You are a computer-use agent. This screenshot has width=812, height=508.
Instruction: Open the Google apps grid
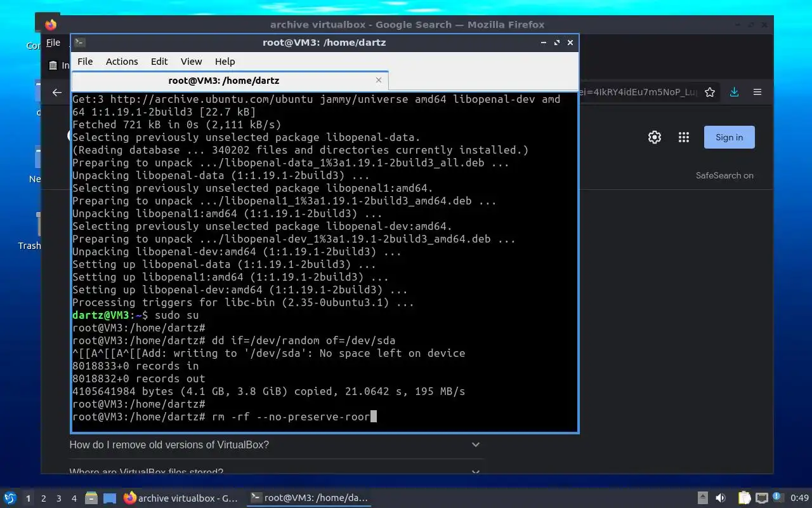684,137
